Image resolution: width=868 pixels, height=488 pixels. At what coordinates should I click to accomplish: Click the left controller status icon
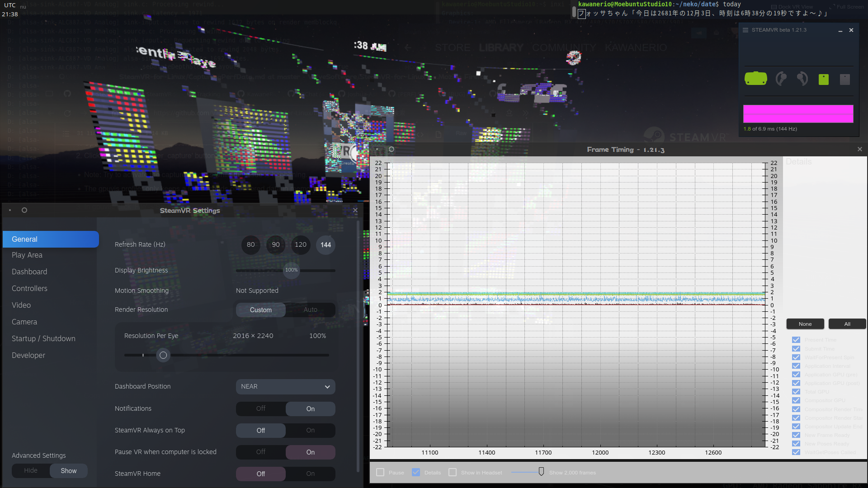(781, 79)
